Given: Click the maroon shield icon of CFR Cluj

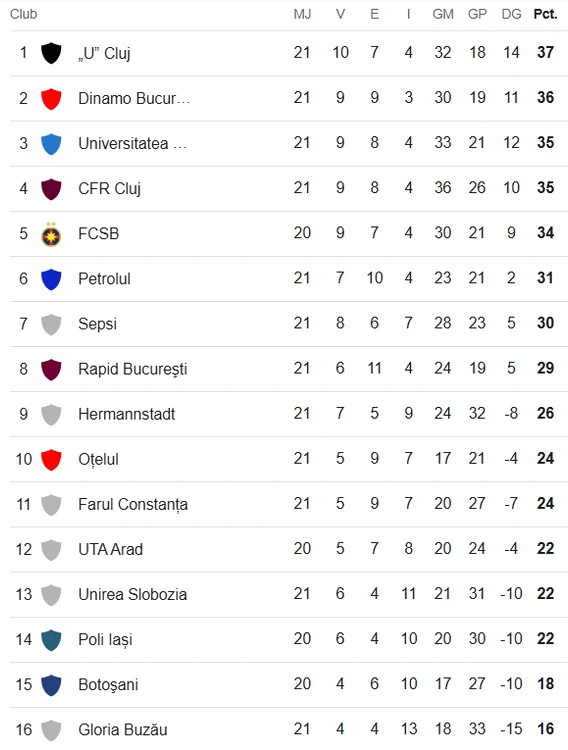Looking at the screenshot, I should [51, 189].
